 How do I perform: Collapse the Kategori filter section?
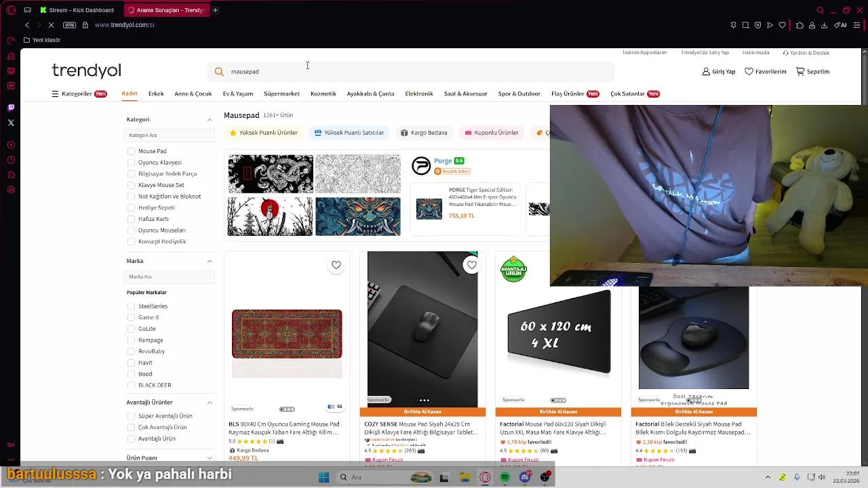coord(210,119)
